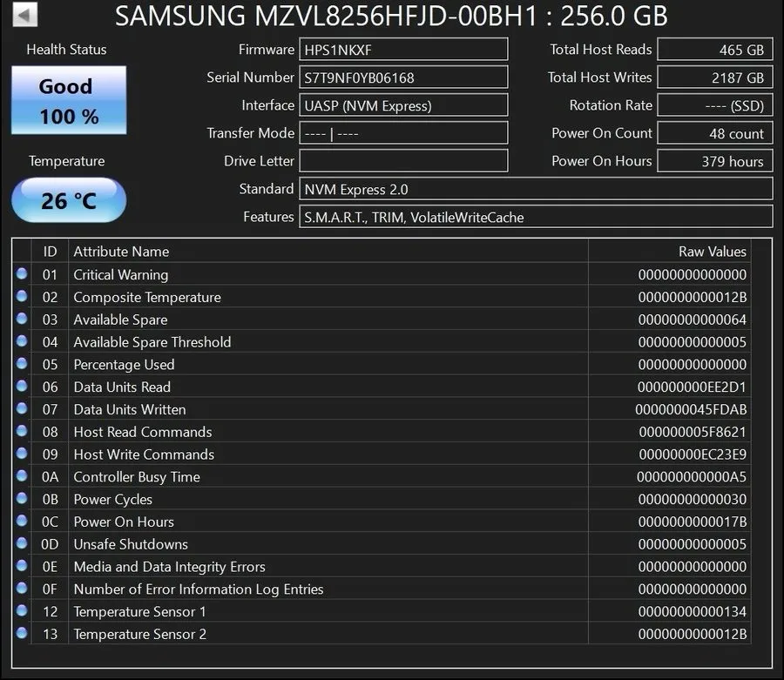Select the Temperature Sensor 2 attribute name
This screenshot has height=680, width=784.
point(140,635)
